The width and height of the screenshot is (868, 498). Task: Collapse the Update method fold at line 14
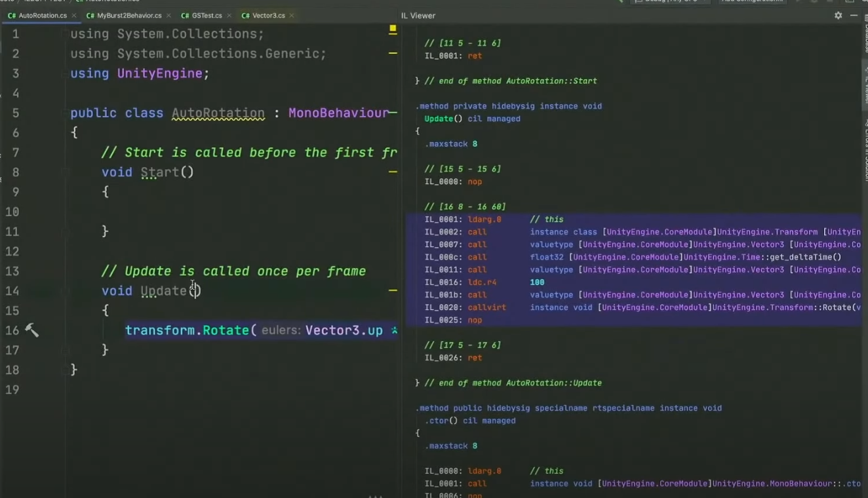[x=65, y=291]
